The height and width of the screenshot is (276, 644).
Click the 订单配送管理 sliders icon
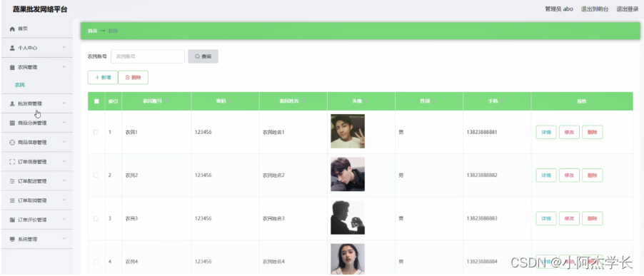[12, 181]
